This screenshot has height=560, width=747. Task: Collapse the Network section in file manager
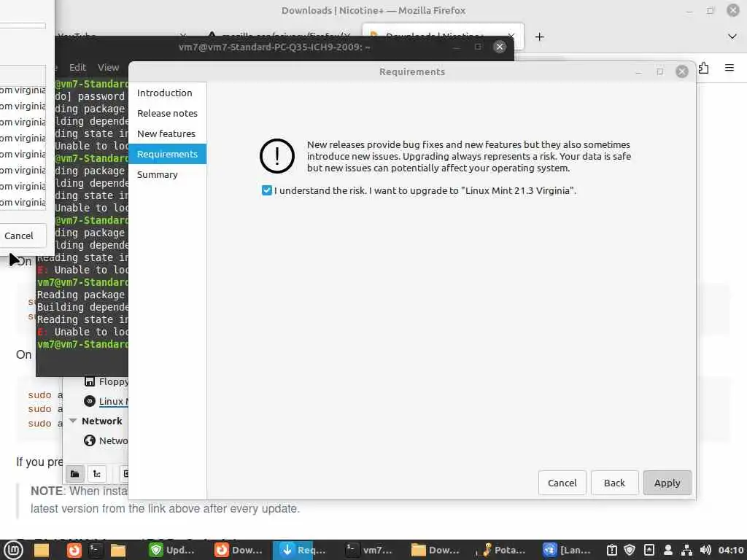(x=73, y=421)
